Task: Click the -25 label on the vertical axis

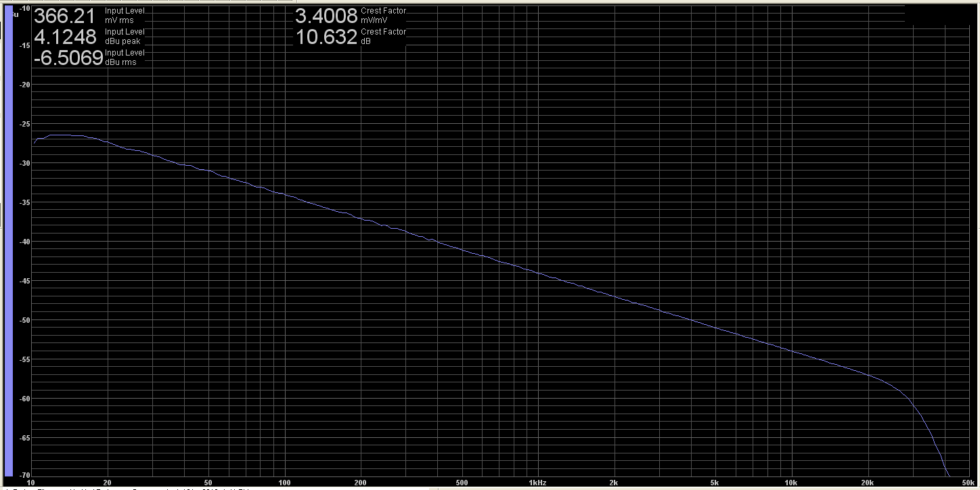Action: pos(25,124)
